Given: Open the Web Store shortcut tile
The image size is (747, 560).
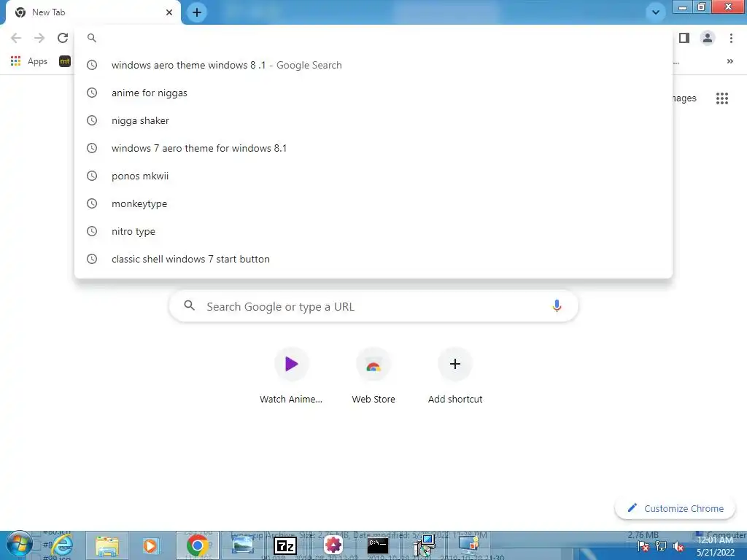Looking at the screenshot, I should click(373, 376).
